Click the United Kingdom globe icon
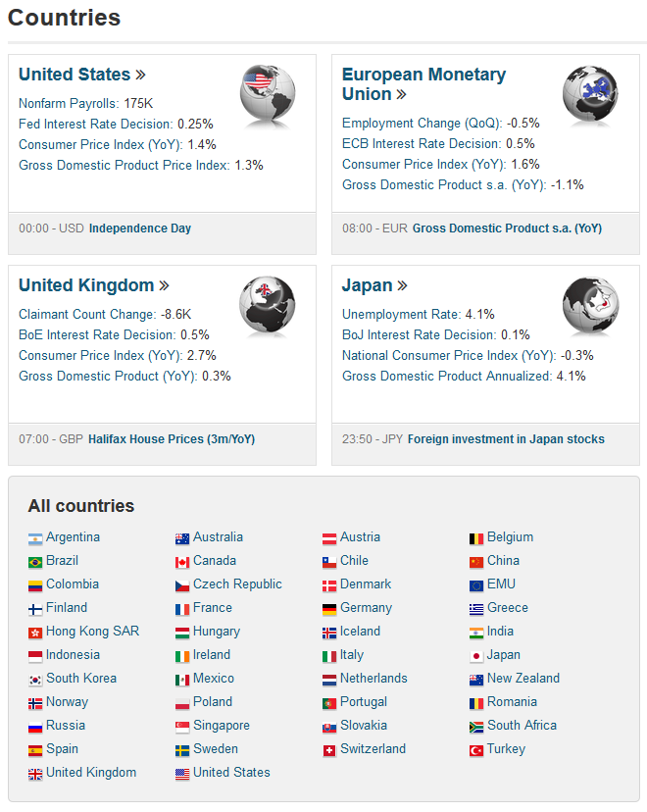The height and width of the screenshot is (812, 647). point(268,305)
